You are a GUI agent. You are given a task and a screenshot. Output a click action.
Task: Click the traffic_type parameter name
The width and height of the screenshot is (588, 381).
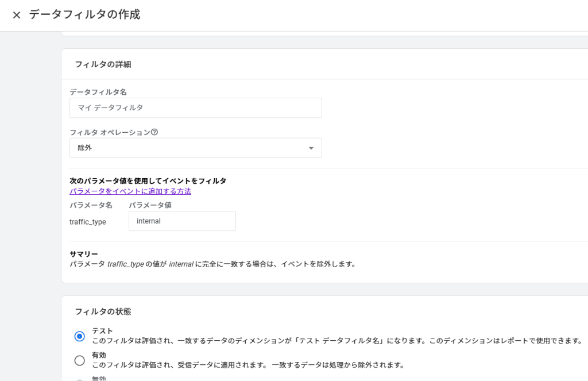[88, 222]
